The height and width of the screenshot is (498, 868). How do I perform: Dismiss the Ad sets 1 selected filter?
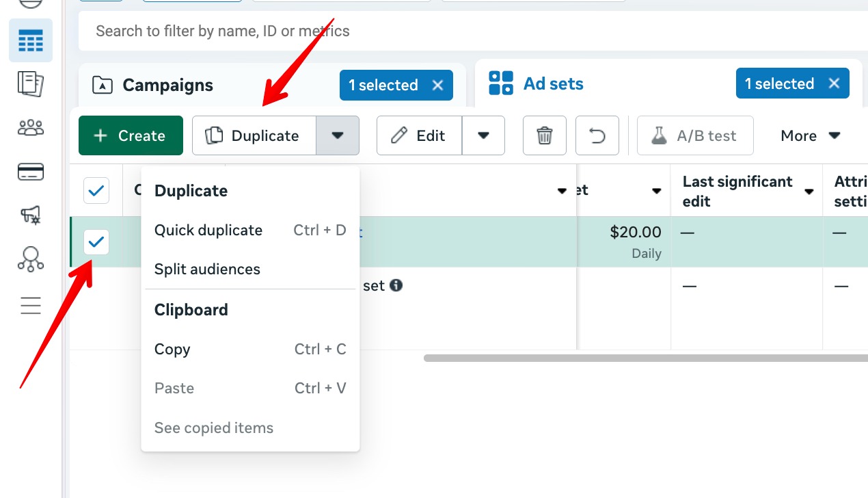(834, 83)
